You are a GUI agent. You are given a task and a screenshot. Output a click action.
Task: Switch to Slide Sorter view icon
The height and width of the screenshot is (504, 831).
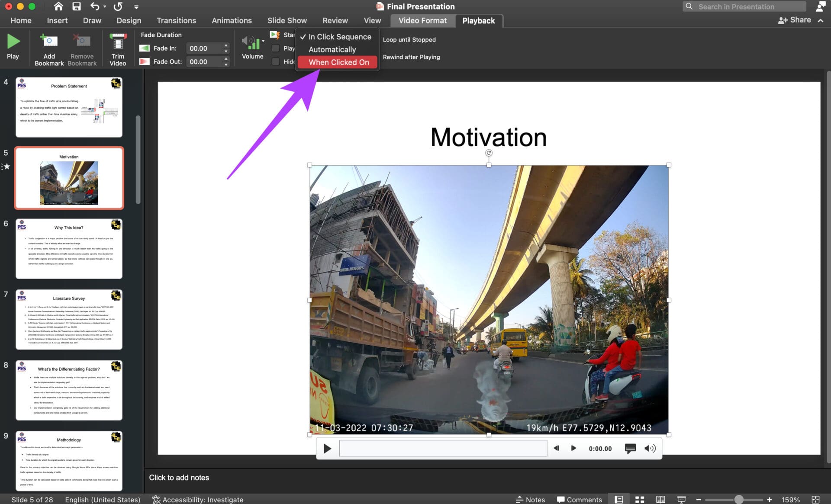[x=640, y=499]
